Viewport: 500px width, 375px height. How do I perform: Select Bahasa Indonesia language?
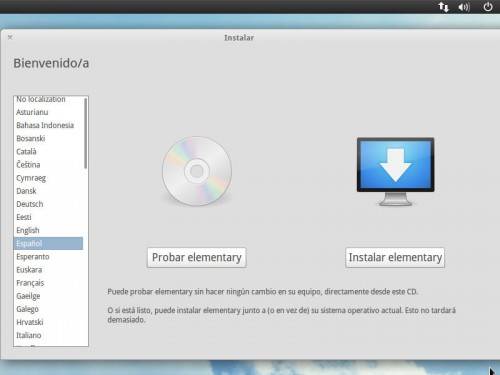[48, 125]
